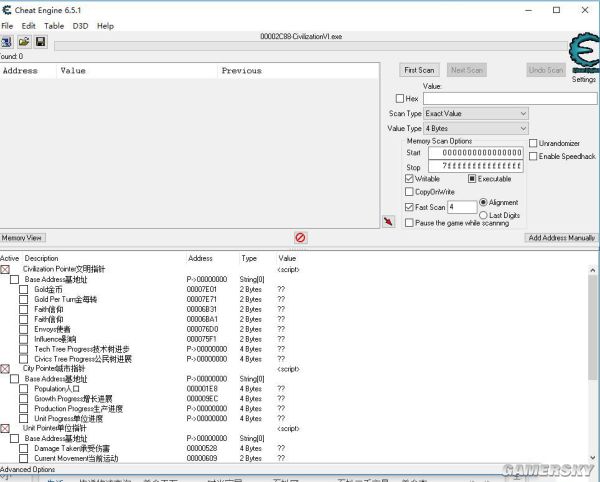Open the Edit menu
600x482 pixels.
(x=28, y=26)
